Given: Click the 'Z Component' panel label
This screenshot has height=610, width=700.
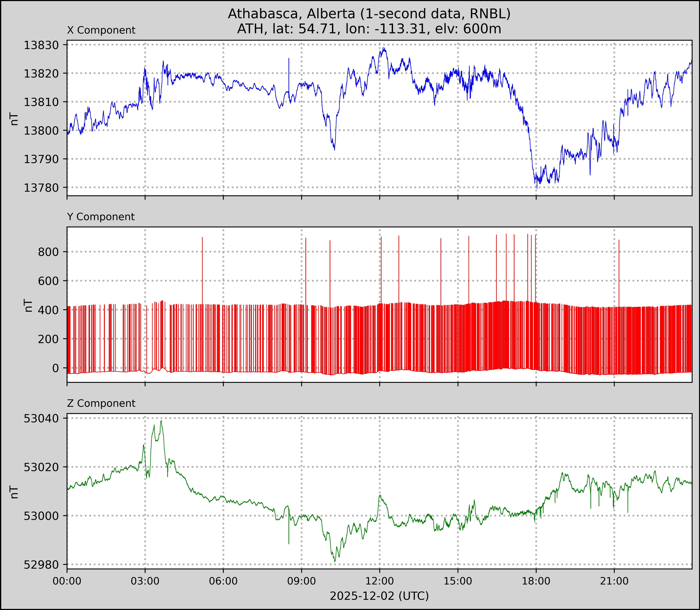Looking at the screenshot, I should [x=101, y=403].
